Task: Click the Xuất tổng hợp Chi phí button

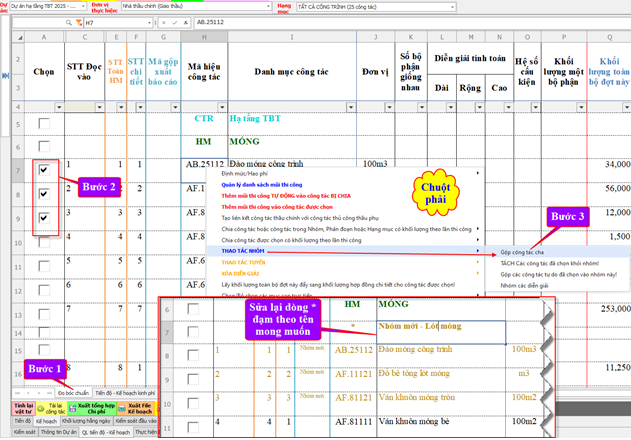Action: 92,407
